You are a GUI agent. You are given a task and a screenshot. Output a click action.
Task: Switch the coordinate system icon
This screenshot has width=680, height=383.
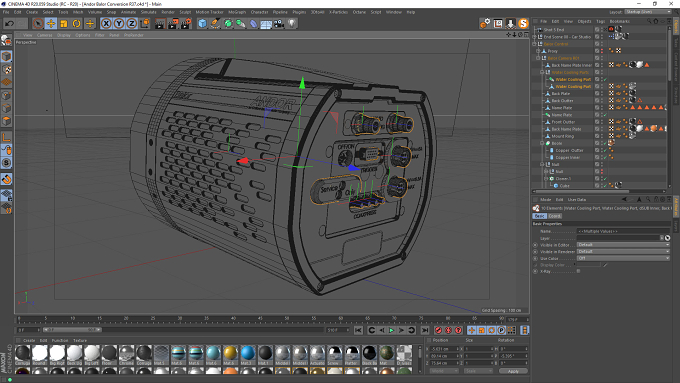[x=145, y=23]
